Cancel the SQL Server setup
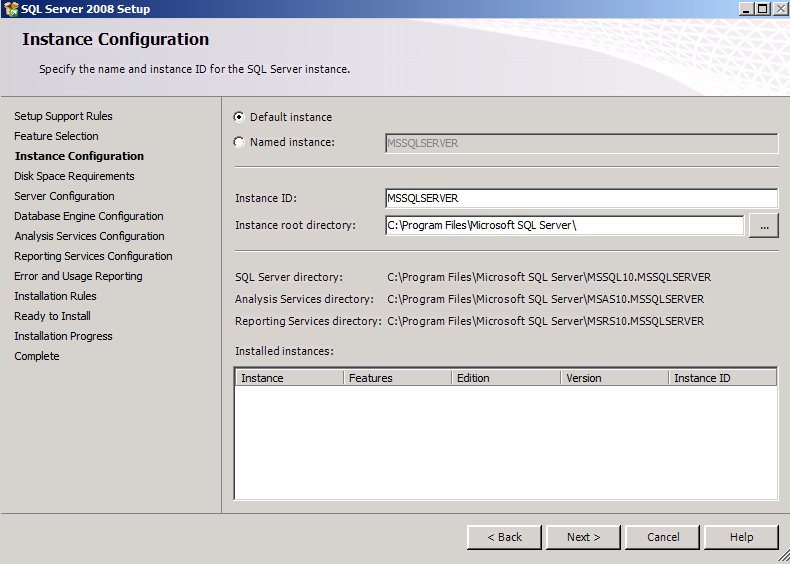790x564 pixels. click(x=663, y=537)
